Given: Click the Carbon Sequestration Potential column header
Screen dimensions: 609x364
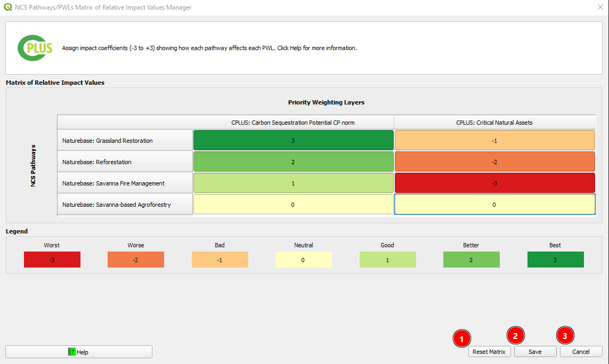Looking at the screenshot, I should 293,123.
